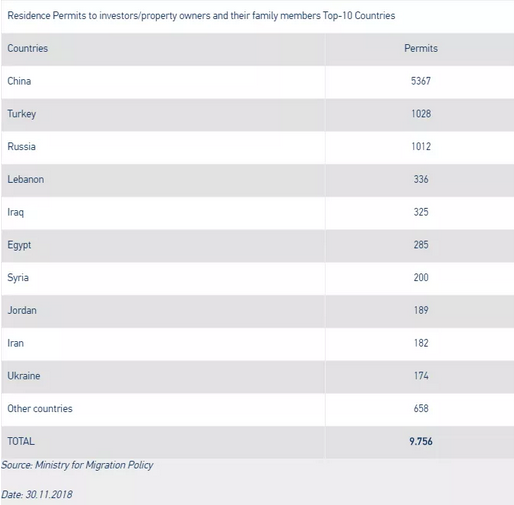The width and height of the screenshot is (514, 505).
Task: Click Iraq's permit value 325
Action: click(x=421, y=212)
